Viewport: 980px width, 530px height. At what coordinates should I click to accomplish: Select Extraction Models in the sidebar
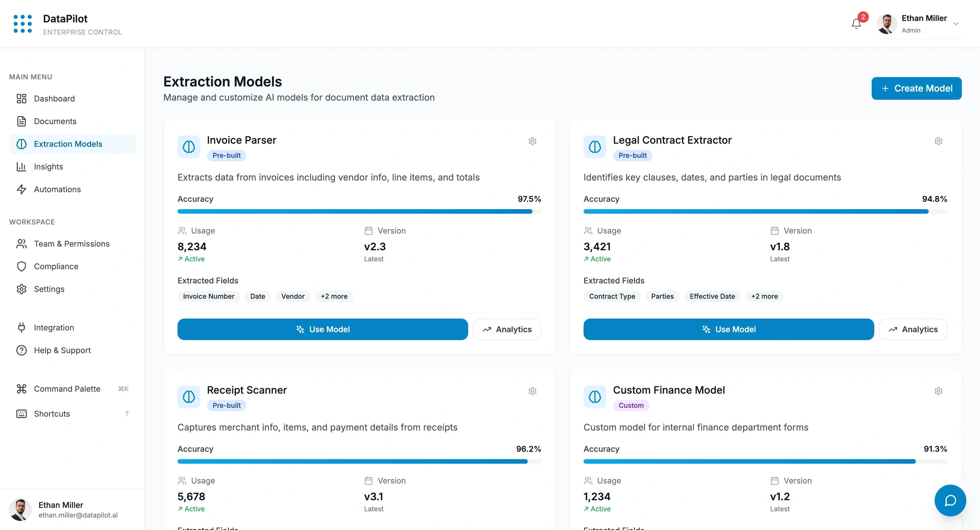coord(68,144)
